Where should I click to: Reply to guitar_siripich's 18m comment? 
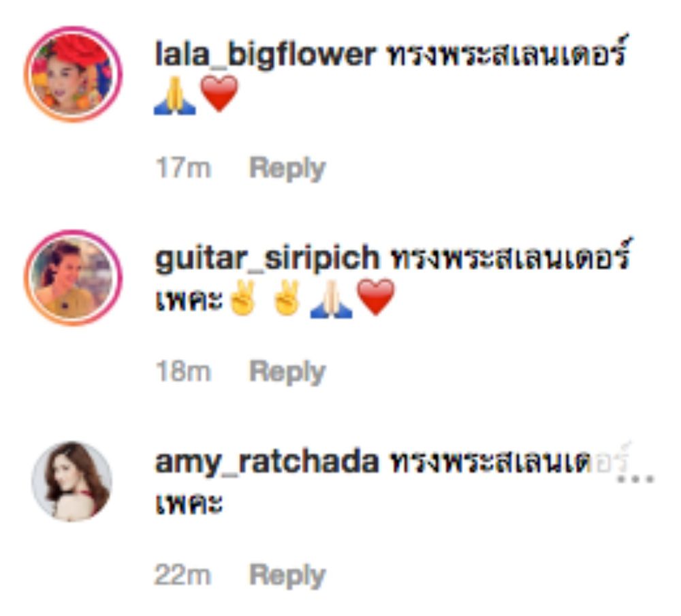(x=287, y=372)
